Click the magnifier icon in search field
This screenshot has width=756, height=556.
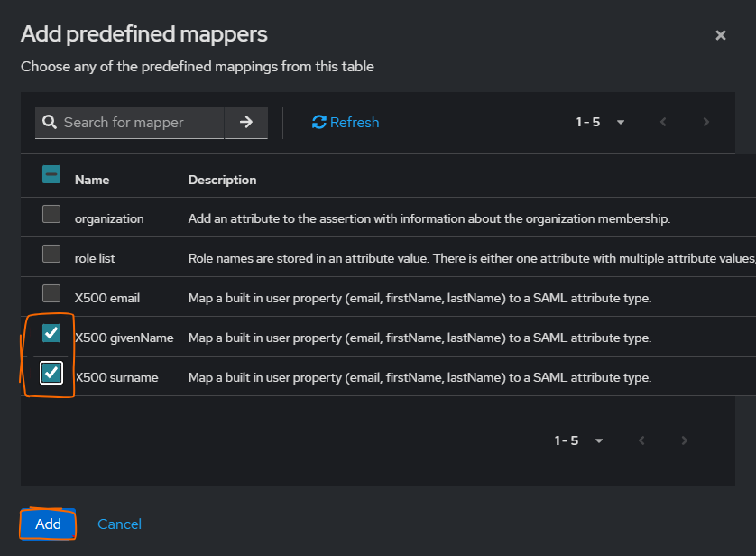pos(49,122)
